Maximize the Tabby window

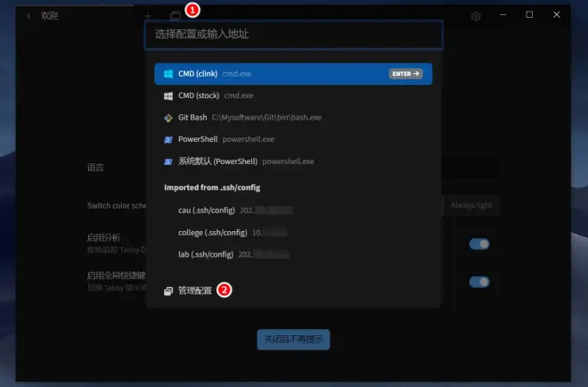(529, 14)
